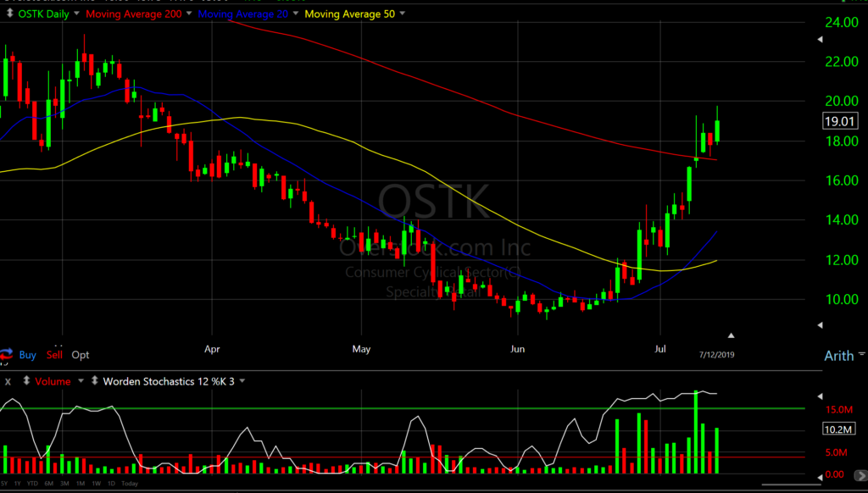The width and height of the screenshot is (868, 493).
Task: Click the Moving Average 50 label
Action: pyautogui.click(x=350, y=14)
